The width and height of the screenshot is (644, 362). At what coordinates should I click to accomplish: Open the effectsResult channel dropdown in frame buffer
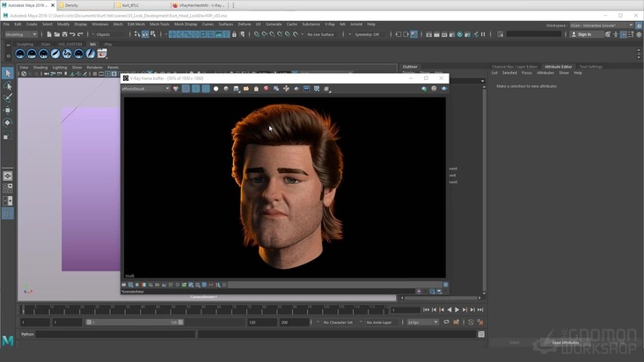point(145,89)
